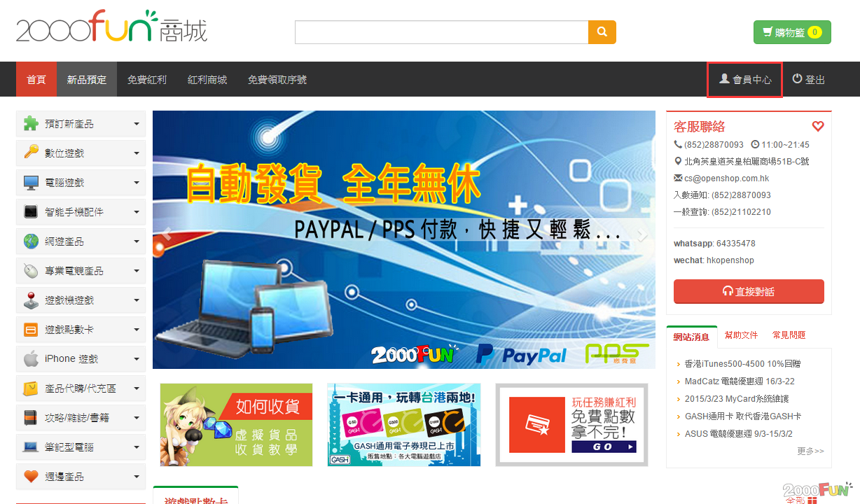
Task: Click the headphones icon on 直接對話 button
Action: (x=728, y=292)
